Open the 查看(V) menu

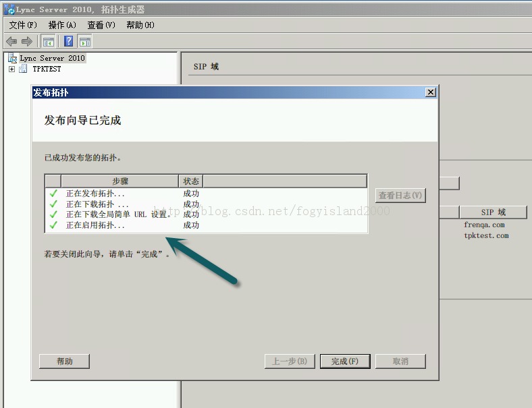pos(101,25)
